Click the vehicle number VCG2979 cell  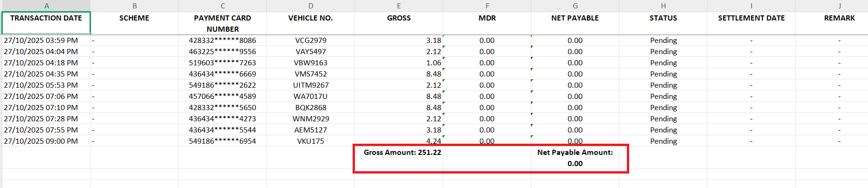pos(311,41)
